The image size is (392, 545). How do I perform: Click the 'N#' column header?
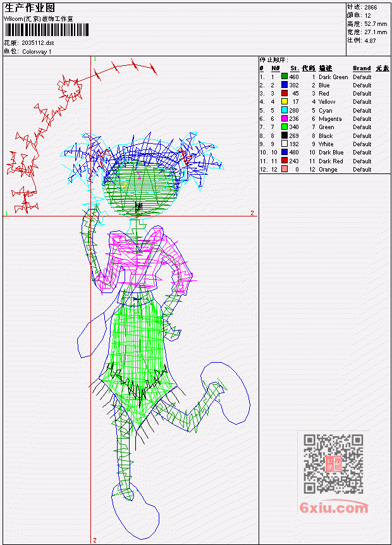[x=275, y=68]
